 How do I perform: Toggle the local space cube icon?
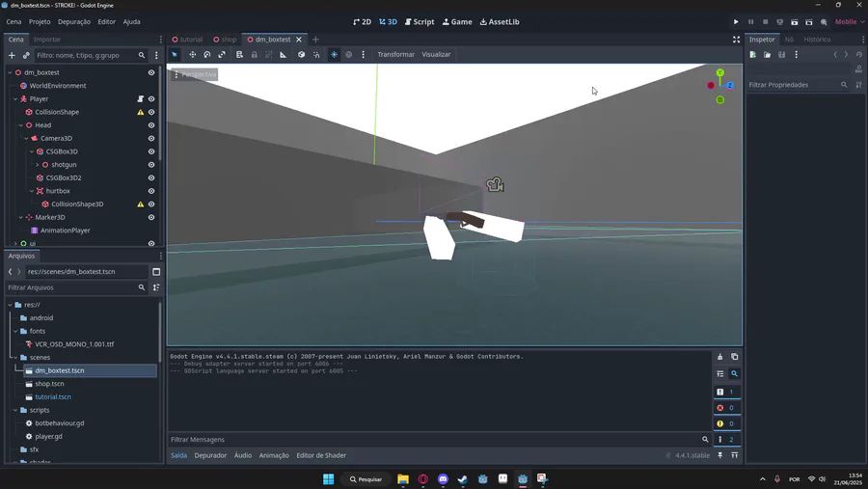301,54
